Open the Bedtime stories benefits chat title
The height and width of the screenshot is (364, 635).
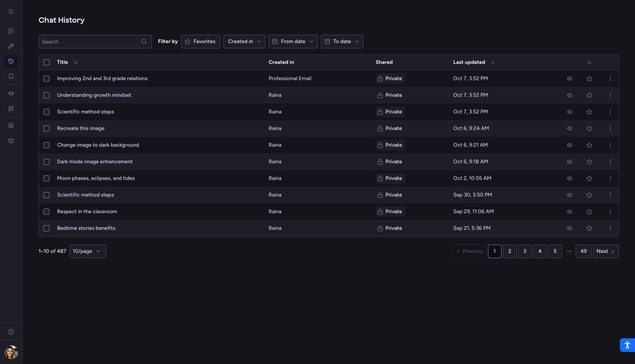(x=86, y=228)
